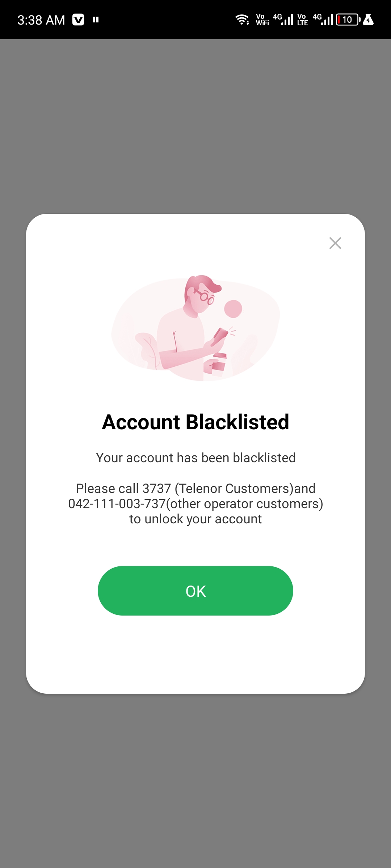This screenshot has height=868, width=391.
Task: Tap 'Your account has been blacklisted' text
Action: click(195, 458)
